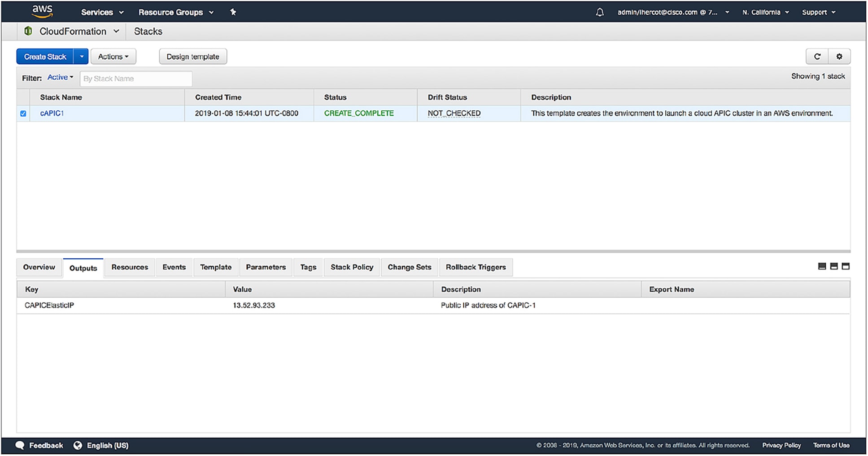
Task: Switch to the Stack Policy tab
Action: [x=352, y=267]
